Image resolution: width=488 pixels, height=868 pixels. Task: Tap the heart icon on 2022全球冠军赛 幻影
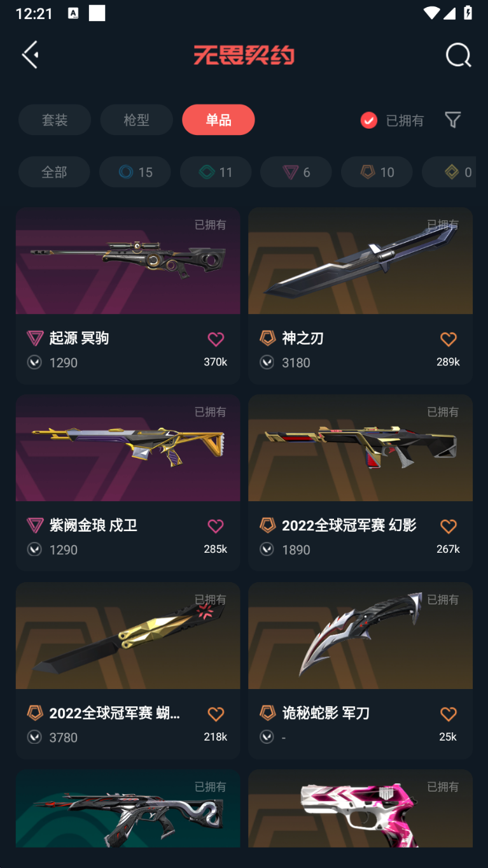[449, 526]
